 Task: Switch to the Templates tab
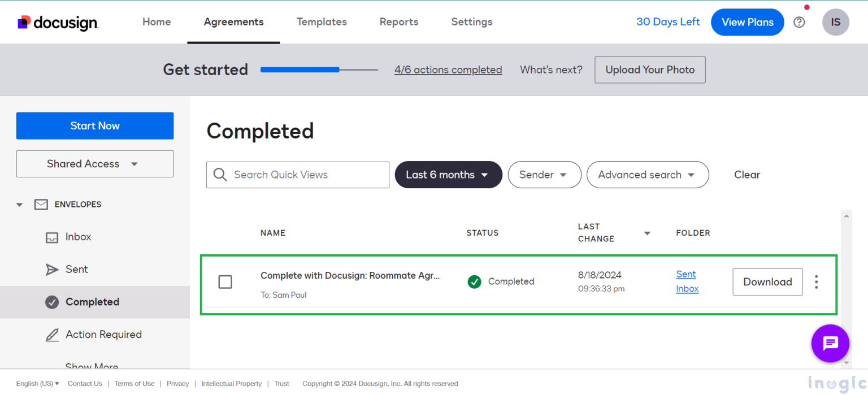[322, 22]
